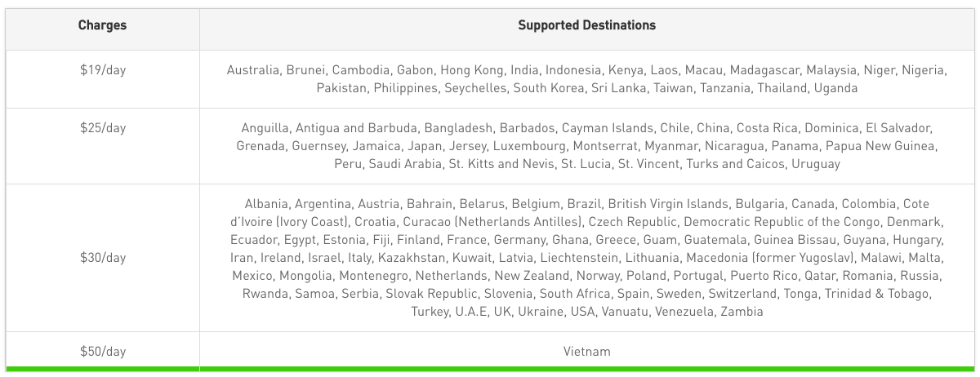This screenshot has height=377, width=980.
Task: Click Trinidad & Tobago in the table
Action: click(x=877, y=294)
